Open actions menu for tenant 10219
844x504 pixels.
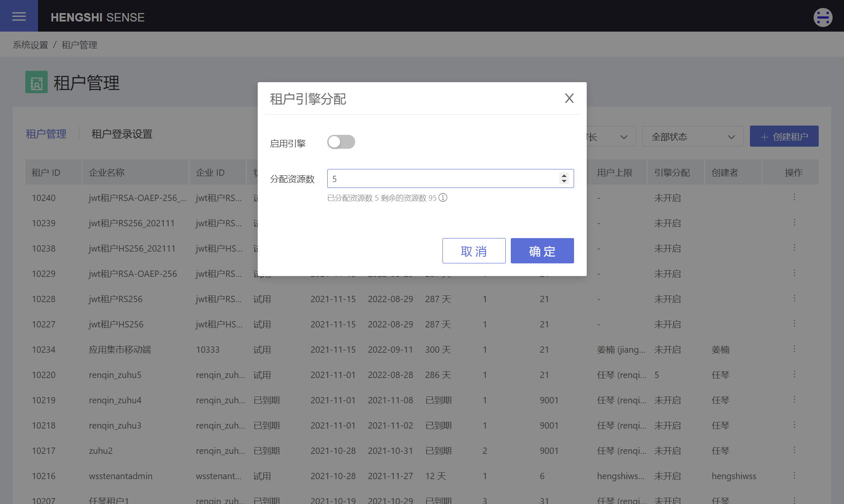pos(794,399)
